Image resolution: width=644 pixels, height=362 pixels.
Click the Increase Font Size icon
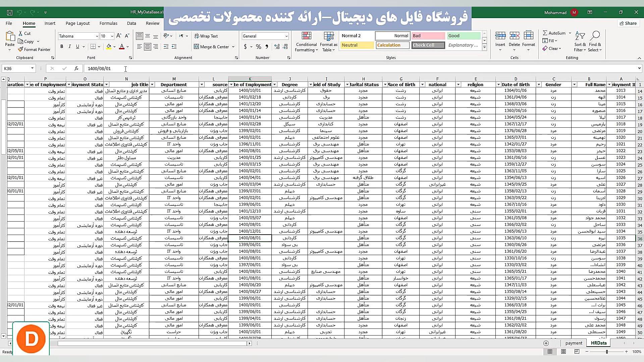point(119,36)
